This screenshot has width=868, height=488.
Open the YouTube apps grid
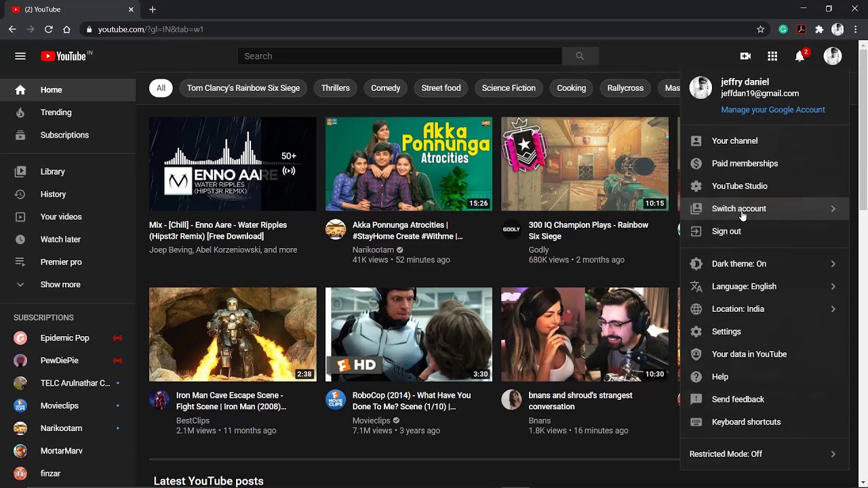[772, 56]
